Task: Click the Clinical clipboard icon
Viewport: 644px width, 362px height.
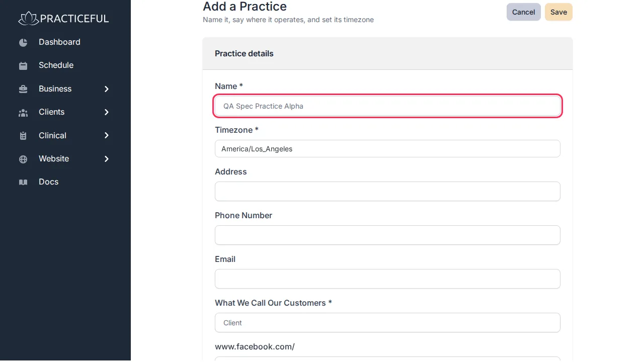Action: (23, 136)
